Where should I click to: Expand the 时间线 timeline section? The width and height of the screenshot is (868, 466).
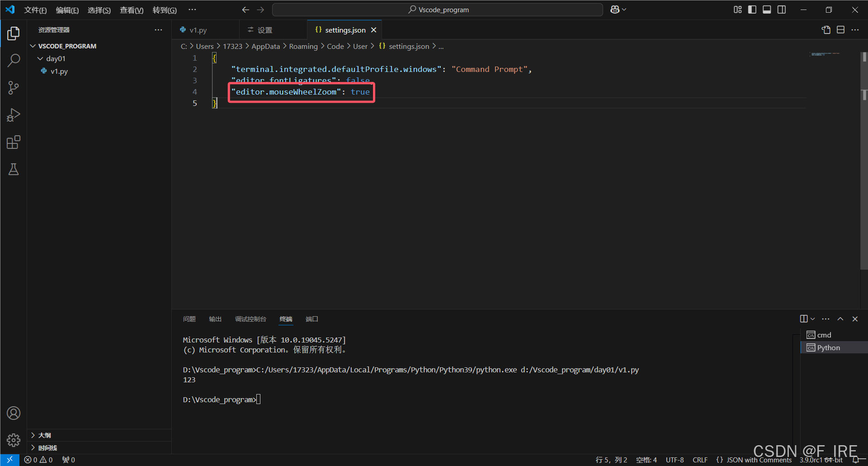(99, 448)
